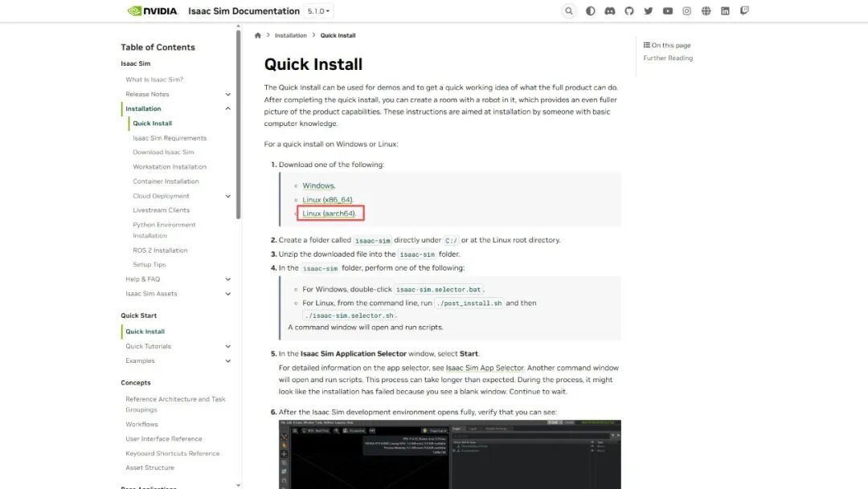Viewport: 868px width, 489px height.
Task: Open Cloud Deployment page
Action: click(x=161, y=197)
